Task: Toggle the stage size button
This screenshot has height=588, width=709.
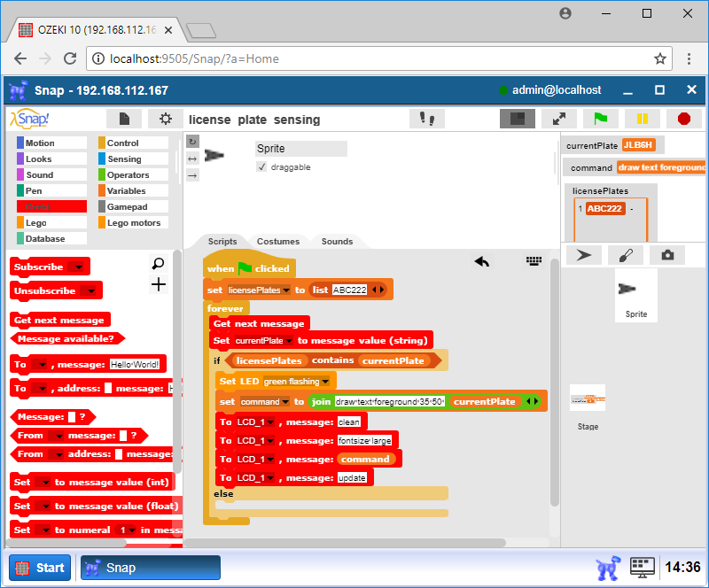Action: click(x=518, y=119)
